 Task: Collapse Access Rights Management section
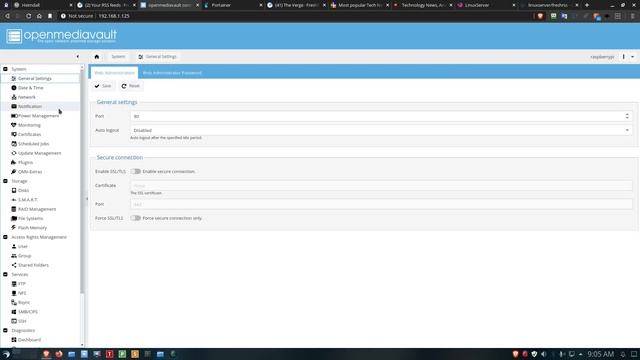pyautogui.click(x=5, y=237)
